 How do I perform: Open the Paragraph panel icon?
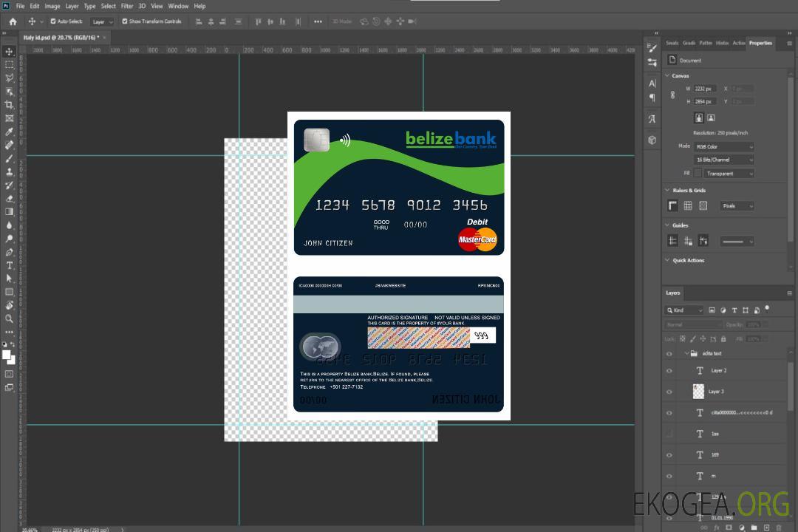(x=652, y=98)
